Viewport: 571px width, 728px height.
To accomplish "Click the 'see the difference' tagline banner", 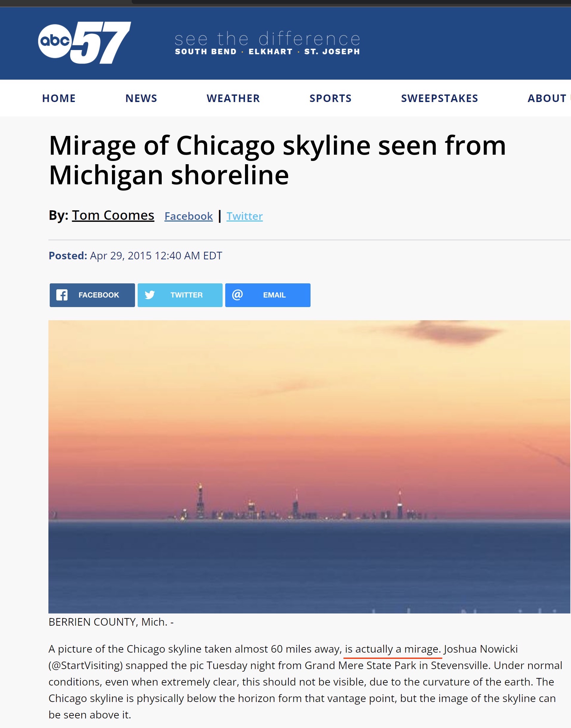I will pyautogui.click(x=267, y=43).
